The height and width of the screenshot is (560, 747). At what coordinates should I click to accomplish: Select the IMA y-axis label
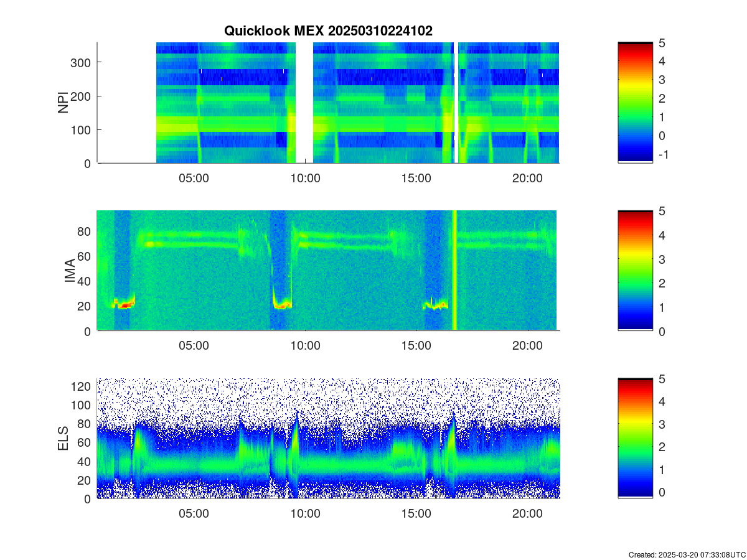(70, 271)
